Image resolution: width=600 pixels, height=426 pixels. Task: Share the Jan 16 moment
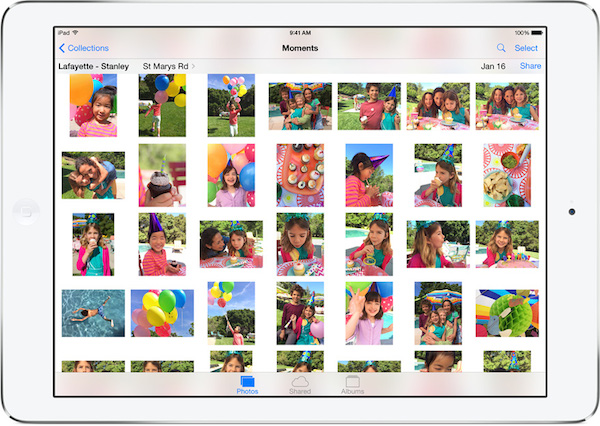click(530, 66)
